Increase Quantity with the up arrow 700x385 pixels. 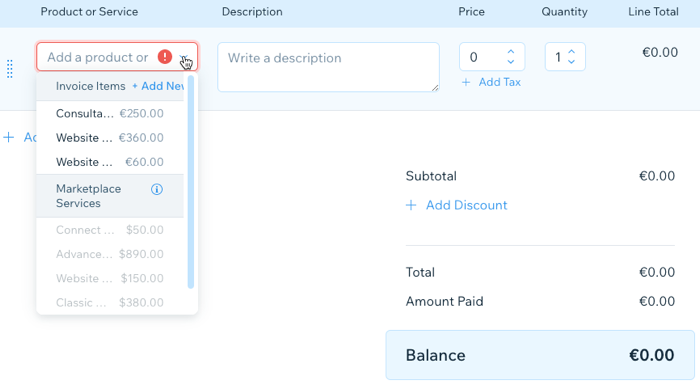point(571,51)
